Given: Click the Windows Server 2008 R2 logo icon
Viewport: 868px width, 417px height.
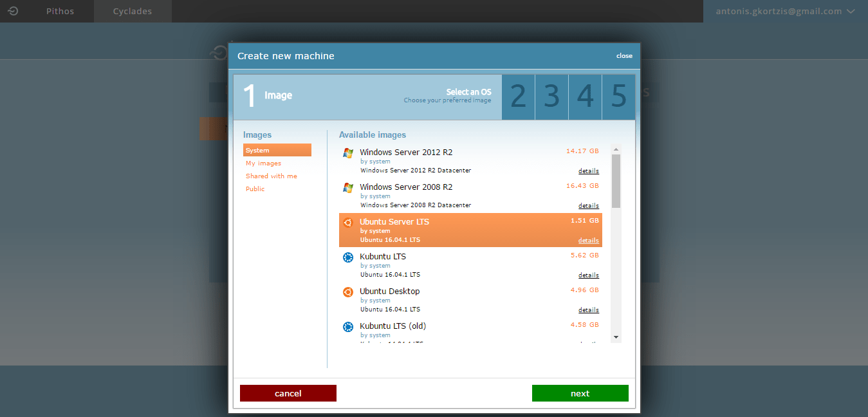Looking at the screenshot, I should point(348,188).
